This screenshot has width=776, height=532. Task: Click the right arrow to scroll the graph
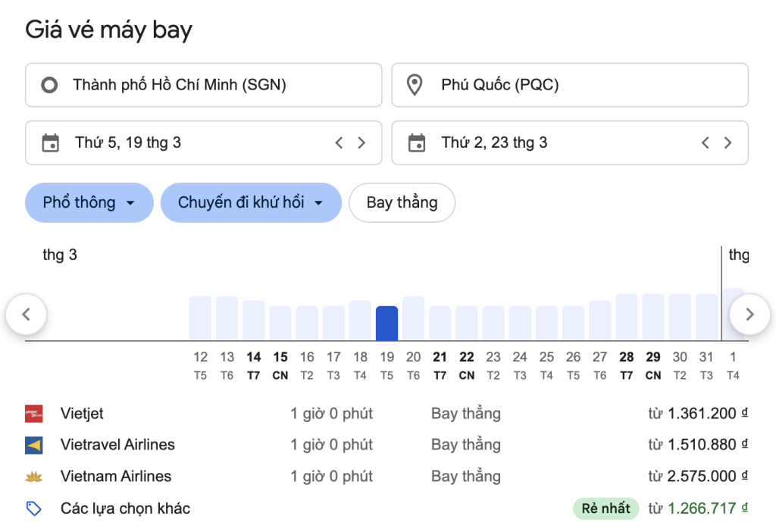[x=749, y=315]
